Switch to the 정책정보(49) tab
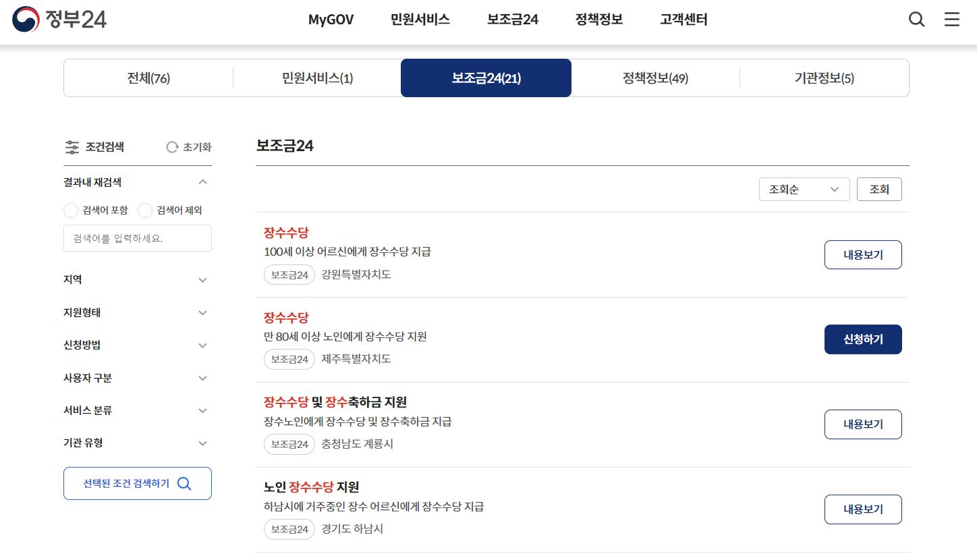The height and width of the screenshot is (560, 977). (x=654, y=78)
